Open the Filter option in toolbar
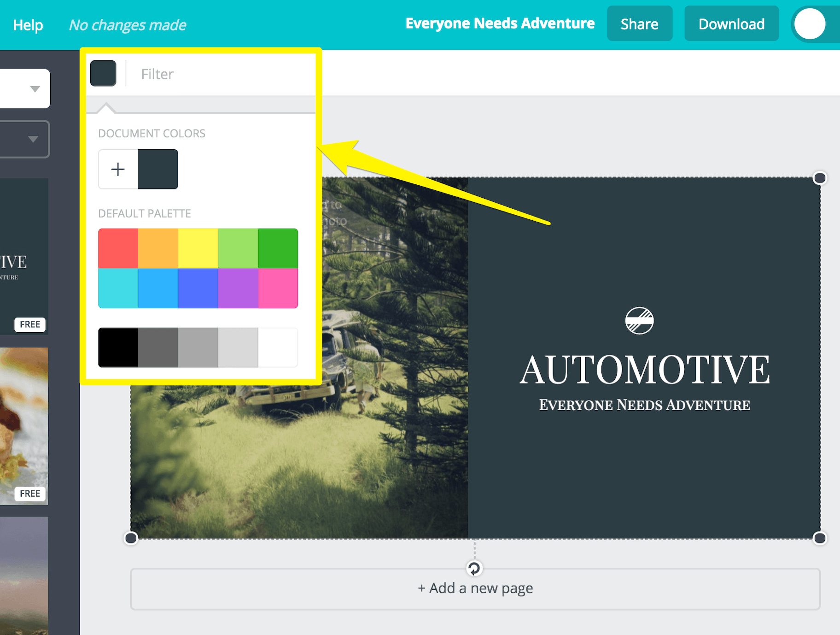This screenshot has height=635, width=840. (x=157, y=74)
